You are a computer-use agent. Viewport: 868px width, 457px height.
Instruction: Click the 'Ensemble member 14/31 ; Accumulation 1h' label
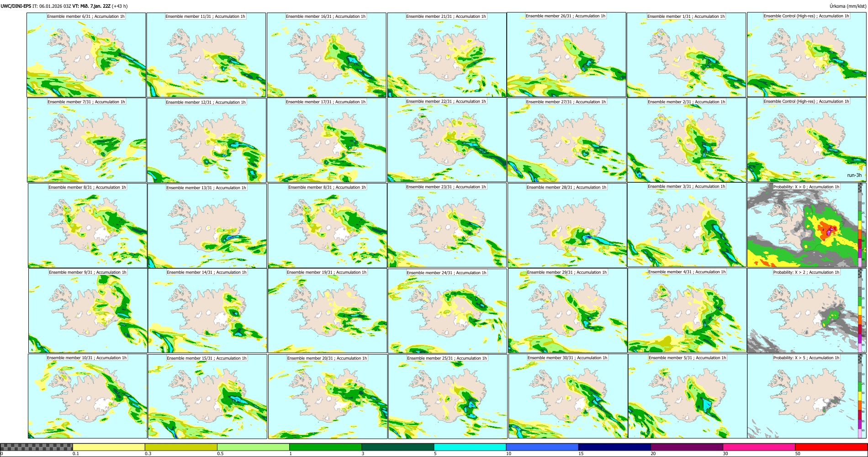coord(206,272)
